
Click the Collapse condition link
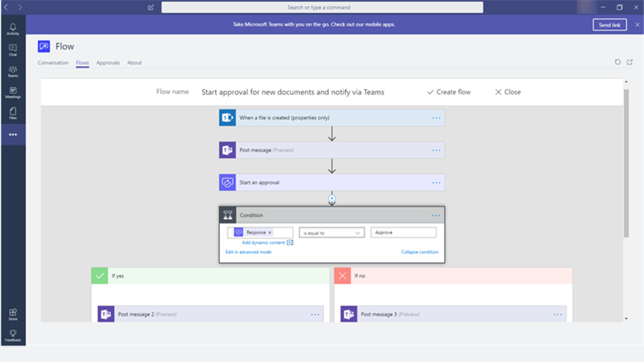point(419,252)
